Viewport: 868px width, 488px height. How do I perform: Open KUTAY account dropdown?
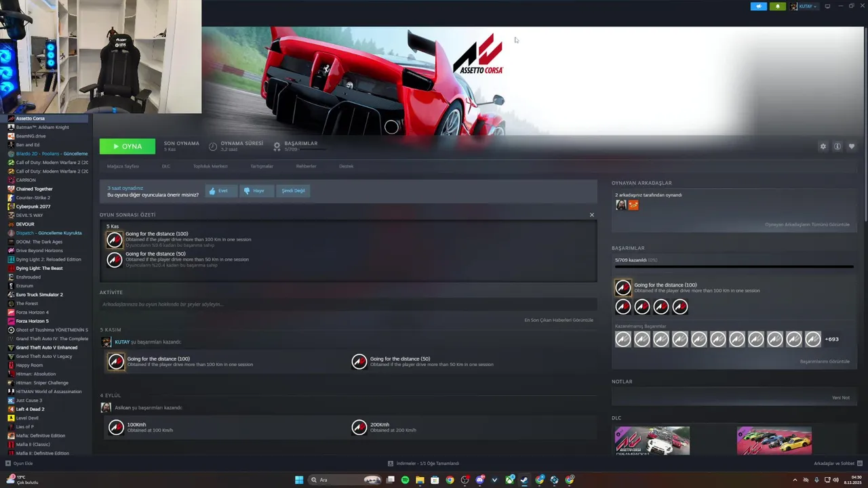(804, 6)
